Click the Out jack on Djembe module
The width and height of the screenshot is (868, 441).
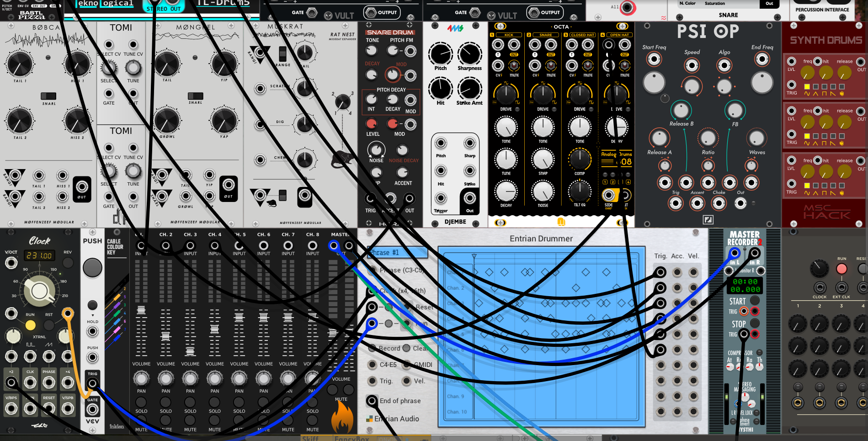tap(470, 198)
